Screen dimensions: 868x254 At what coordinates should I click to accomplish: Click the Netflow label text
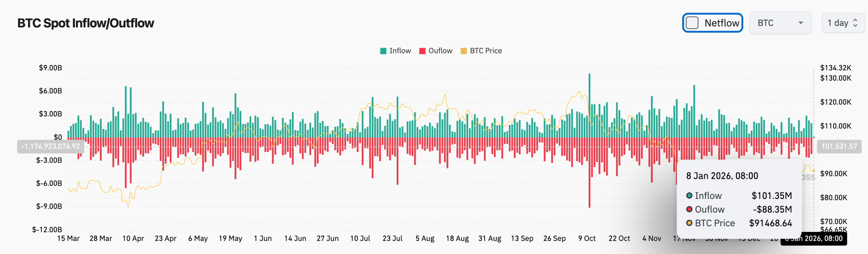click(x=721, y=23)
